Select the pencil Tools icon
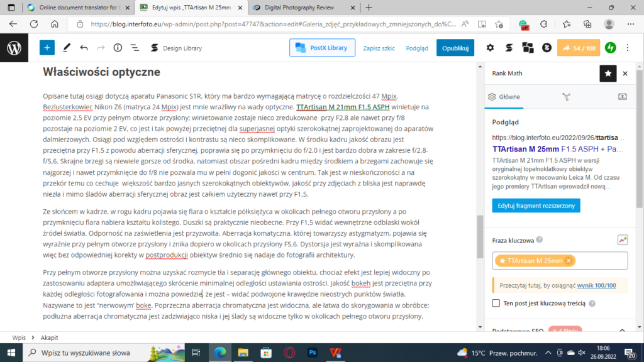644x362 pixels. click(67, 48)
